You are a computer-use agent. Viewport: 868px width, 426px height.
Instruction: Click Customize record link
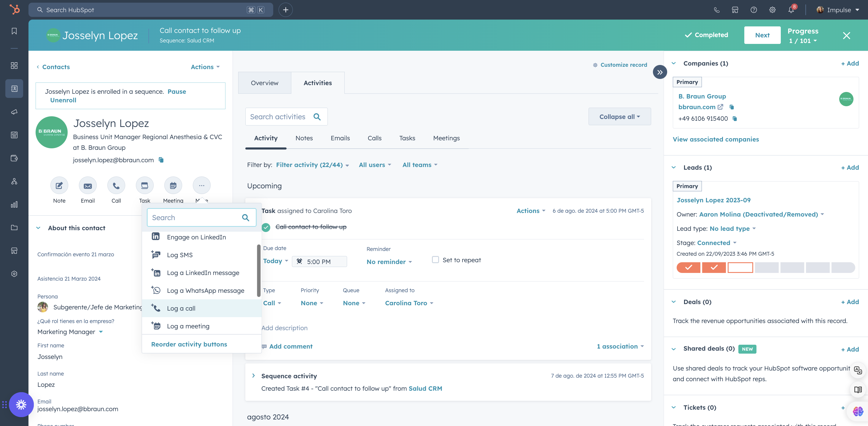point(620,65)
